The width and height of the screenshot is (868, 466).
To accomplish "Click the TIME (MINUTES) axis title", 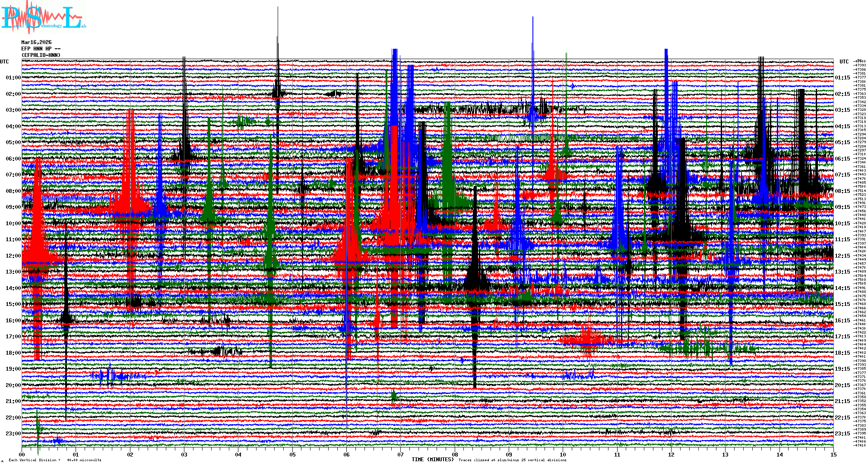I will tap(433, 460).
